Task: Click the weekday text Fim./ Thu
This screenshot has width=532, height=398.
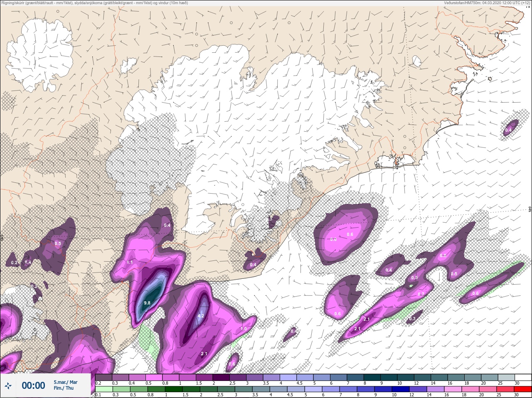Action: [64, 388]
